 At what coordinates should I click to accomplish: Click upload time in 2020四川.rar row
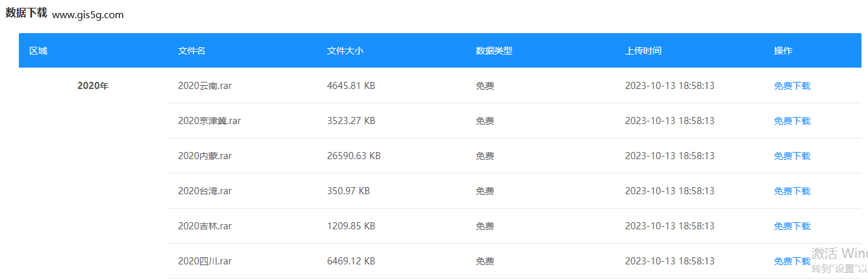670,261
